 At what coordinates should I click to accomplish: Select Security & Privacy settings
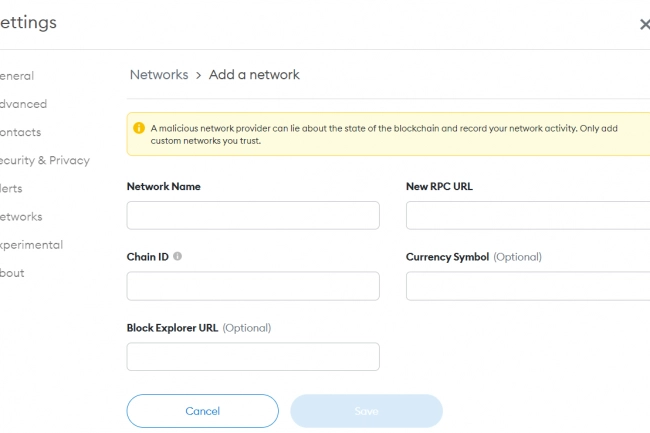pyautogui.click(x=44, y=160)
